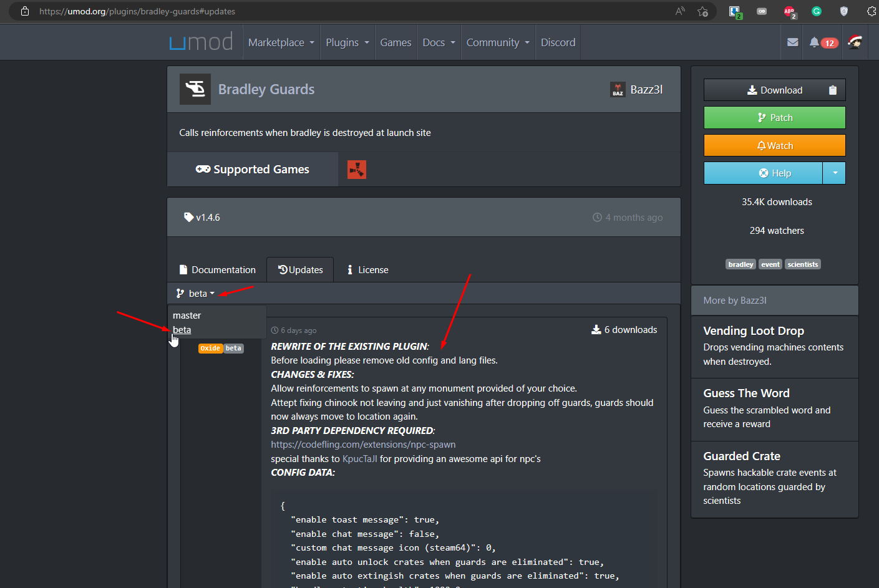The width and height of the screenshot is (879, 588).
Task: Open the Guarded Crate plugin
Action: pyautogui.click(x=742, y=456)
